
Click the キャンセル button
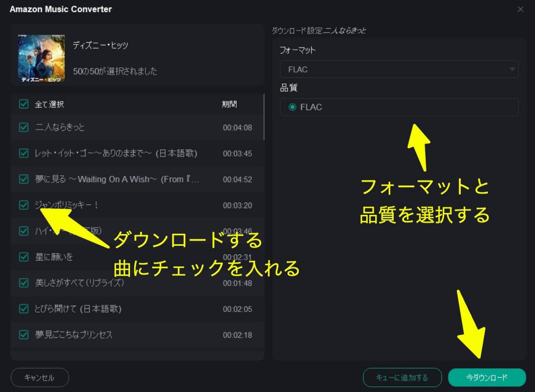click(40, 377)
